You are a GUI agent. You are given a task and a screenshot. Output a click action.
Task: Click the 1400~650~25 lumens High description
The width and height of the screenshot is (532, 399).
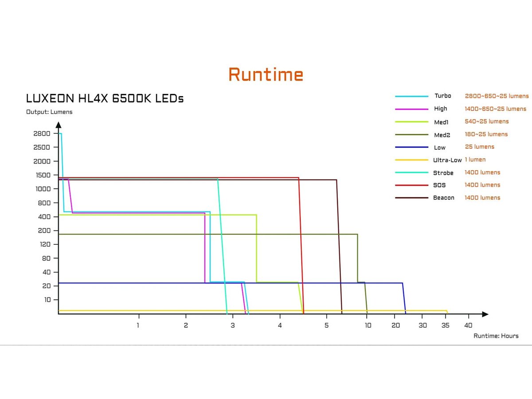pyautogui.click(x=495, y=109)
